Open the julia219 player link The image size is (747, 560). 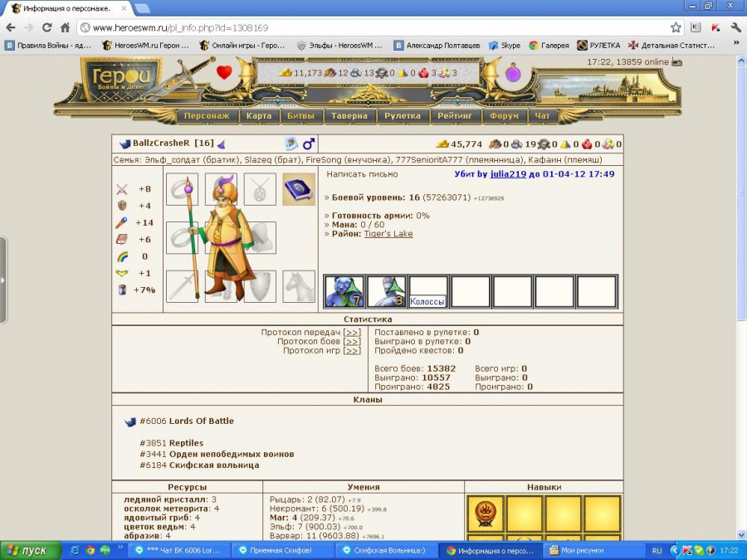click(x=508, y=174)
